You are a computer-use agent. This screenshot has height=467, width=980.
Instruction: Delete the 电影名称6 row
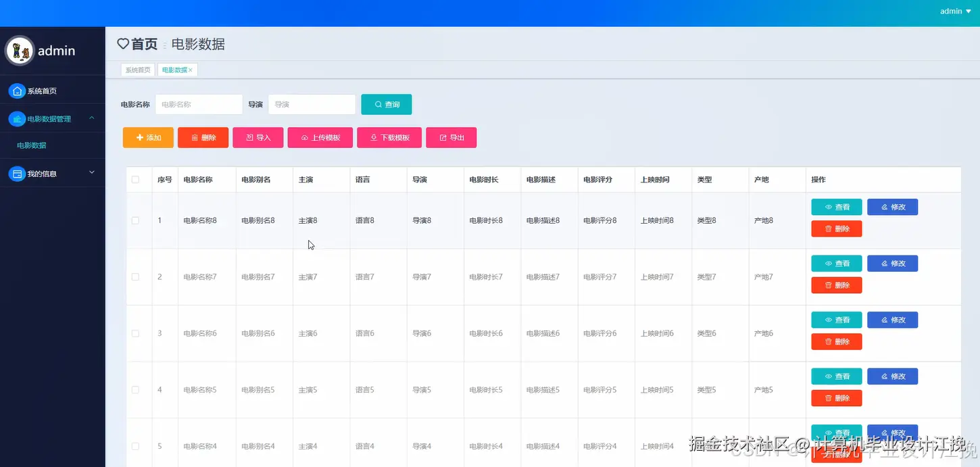tap(837, 342)
